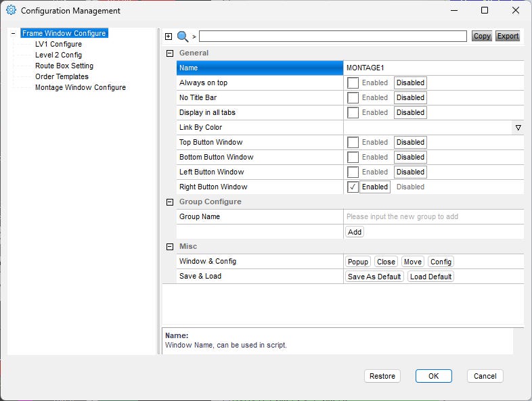Collapse the Group Configure section

(x=170, y=202)
